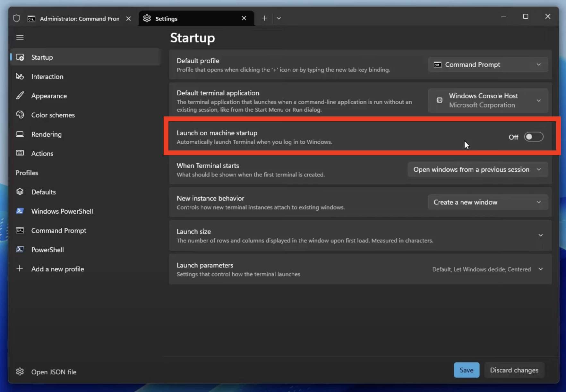This screenshot has width=566, height=392.
Task: Open the PowerShell profile
Action: pos(85,250)
